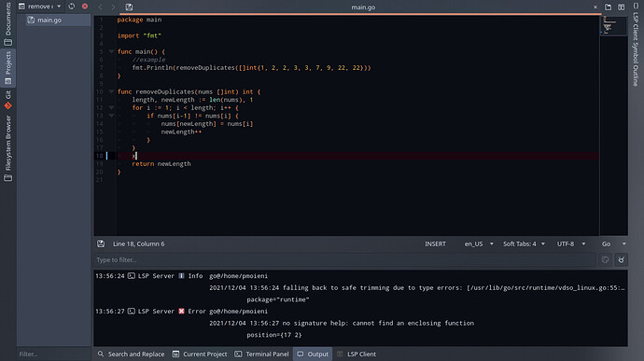Open the Go syntax mode dropdown

coord(614,244)
